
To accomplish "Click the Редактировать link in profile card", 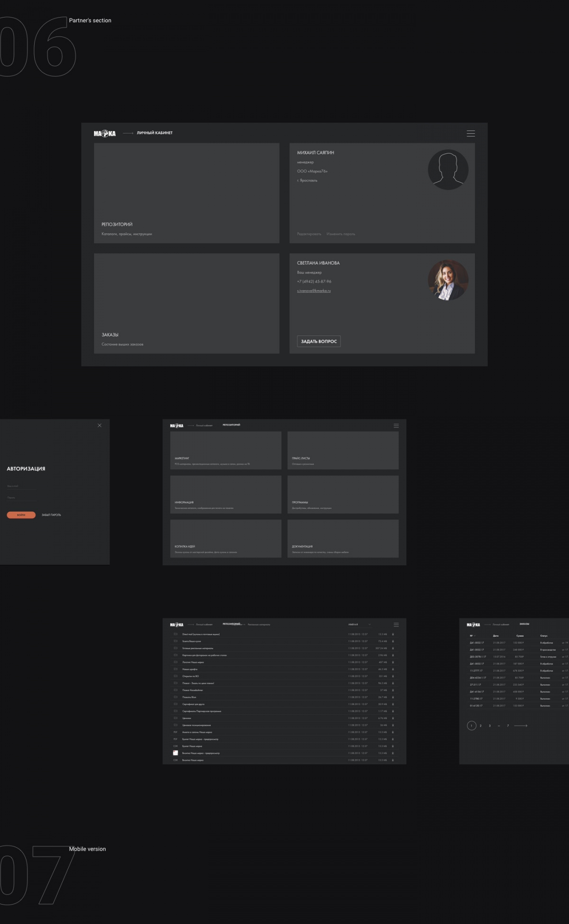I will 309,234.
